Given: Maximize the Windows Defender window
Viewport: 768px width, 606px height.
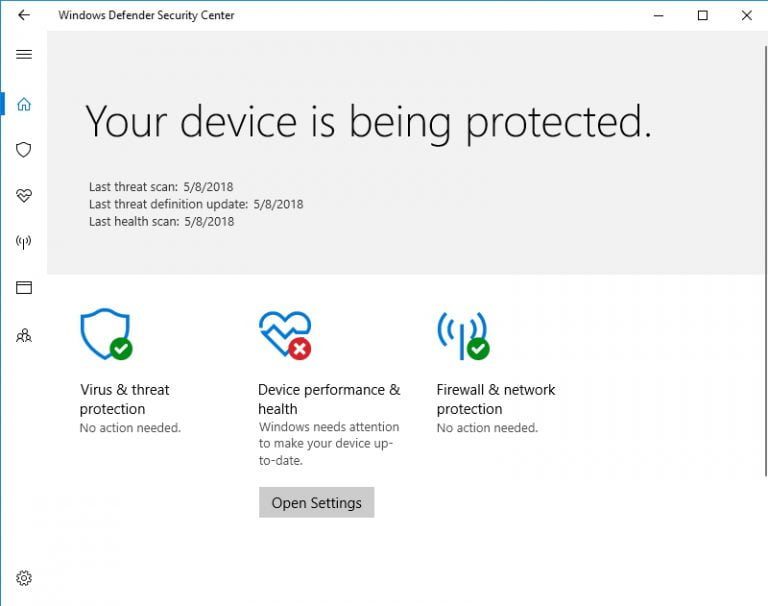Looking at the screenshot, I should coord(702,15).
